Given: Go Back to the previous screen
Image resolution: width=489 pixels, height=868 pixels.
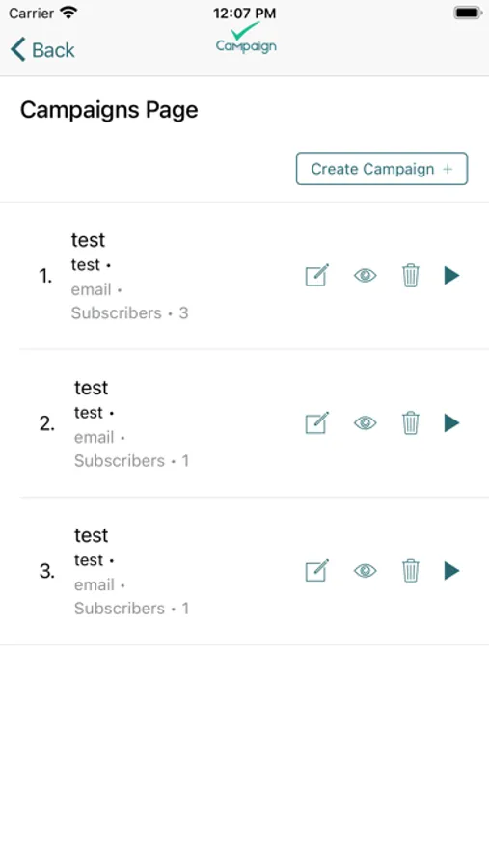Looking at the screenshot, I should [42, 50].
